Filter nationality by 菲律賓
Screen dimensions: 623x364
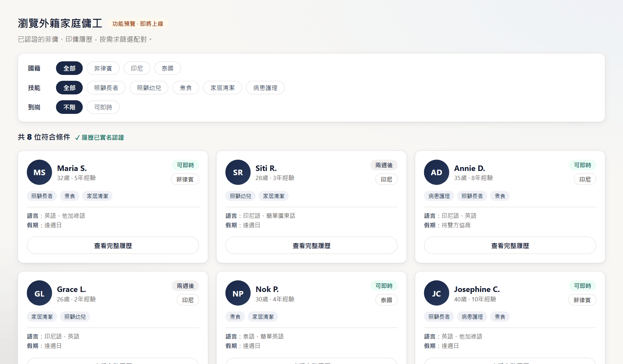point(103,68)
